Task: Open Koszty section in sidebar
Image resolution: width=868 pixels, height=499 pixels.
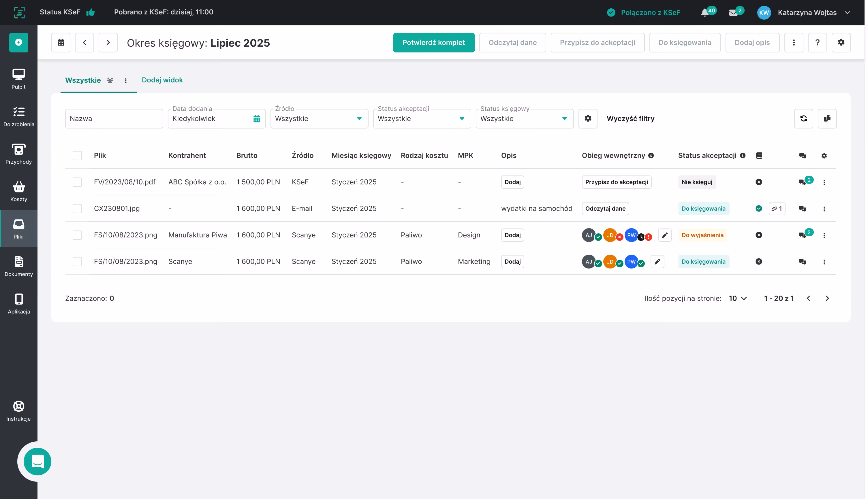Action: coord(18,192)
